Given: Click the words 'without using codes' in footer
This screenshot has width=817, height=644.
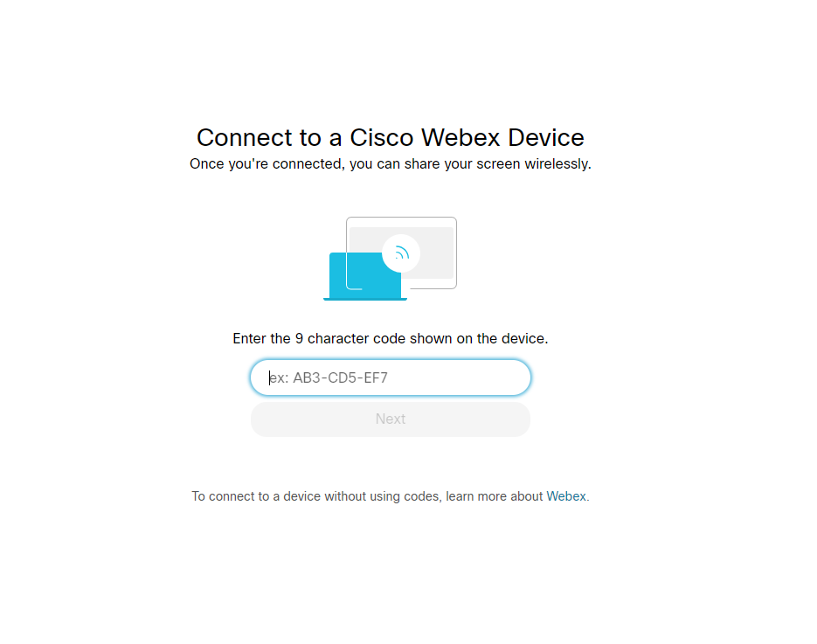Looking at the screenshot, I should tap(383, 496).
